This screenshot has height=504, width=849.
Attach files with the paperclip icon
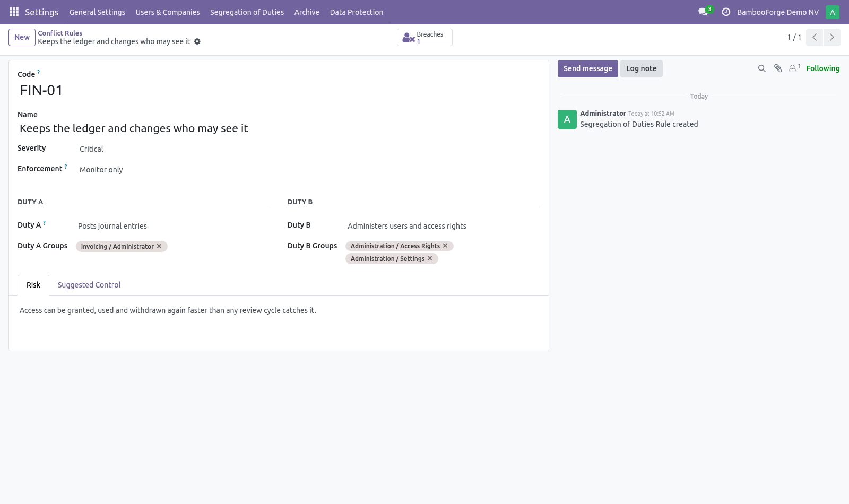tap(778, 68)
